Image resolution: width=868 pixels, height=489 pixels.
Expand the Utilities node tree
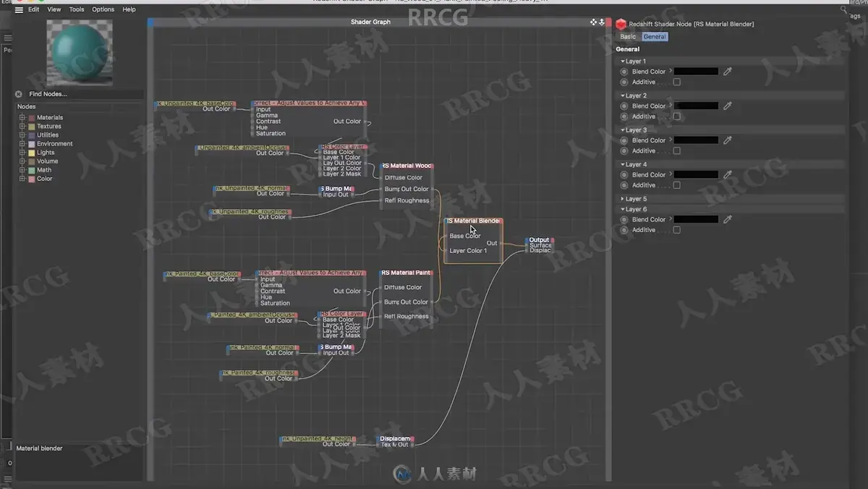coord(22,135)
